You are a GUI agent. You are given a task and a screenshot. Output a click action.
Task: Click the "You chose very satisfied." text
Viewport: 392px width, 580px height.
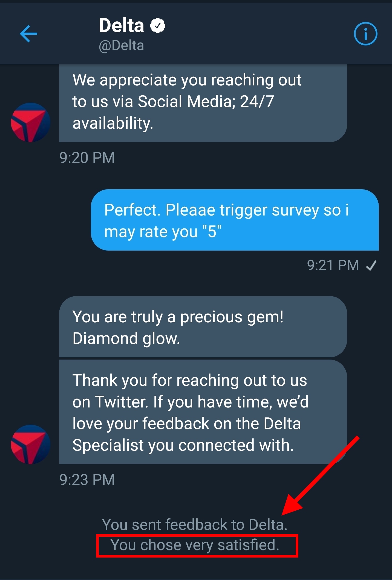pyautogui.click(x=195, y=545)
